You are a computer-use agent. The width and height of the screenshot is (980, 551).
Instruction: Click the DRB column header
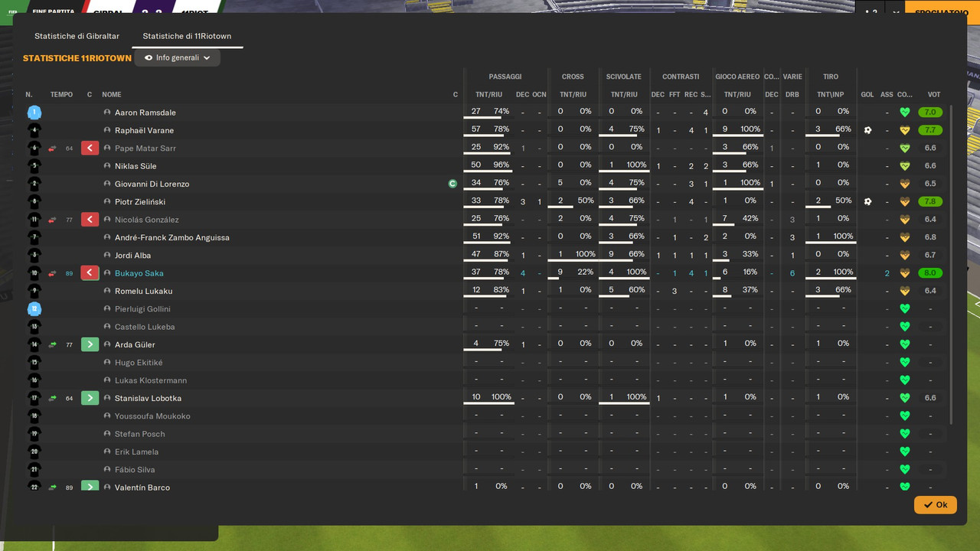(792, 95)
